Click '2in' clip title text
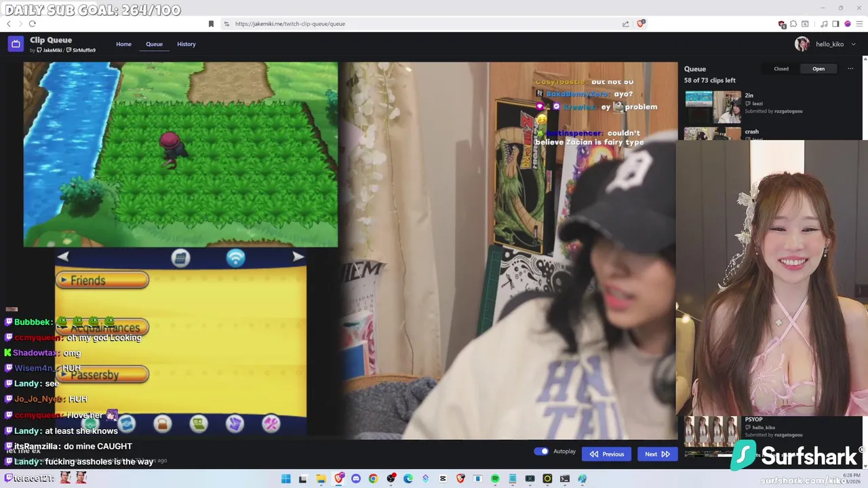Image resolution: width=868 pixels, height=488 pixels. coord(749,96)
